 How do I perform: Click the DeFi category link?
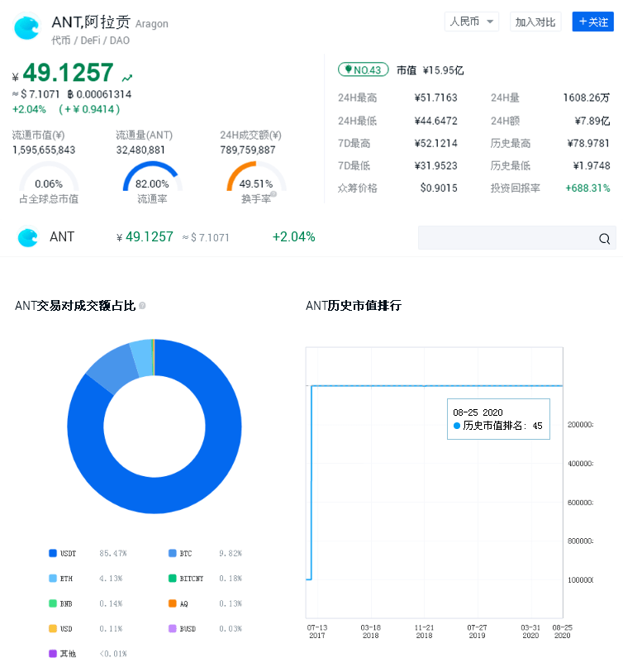(90, 41)
